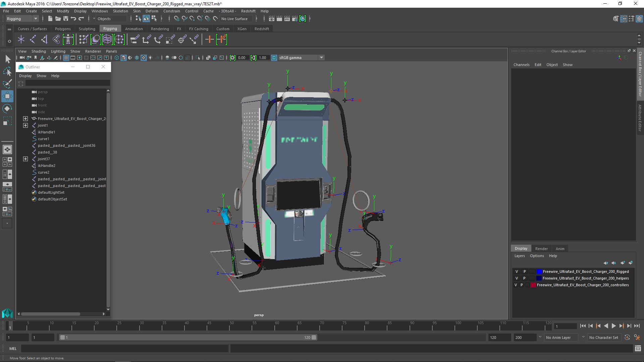This screenshot has width=644, height=362.
Task: Open the HumanIK character shelf icon
Action: click(x=68, y=40)
